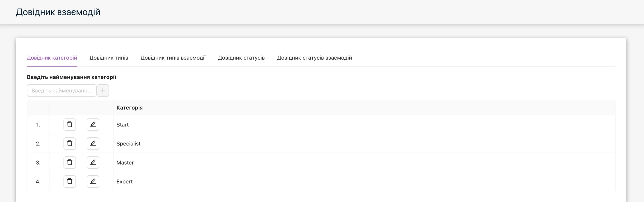The image size is (644, 202).
Task: Open Довідник статусів взаємодій tab
Action: (314, 58)
